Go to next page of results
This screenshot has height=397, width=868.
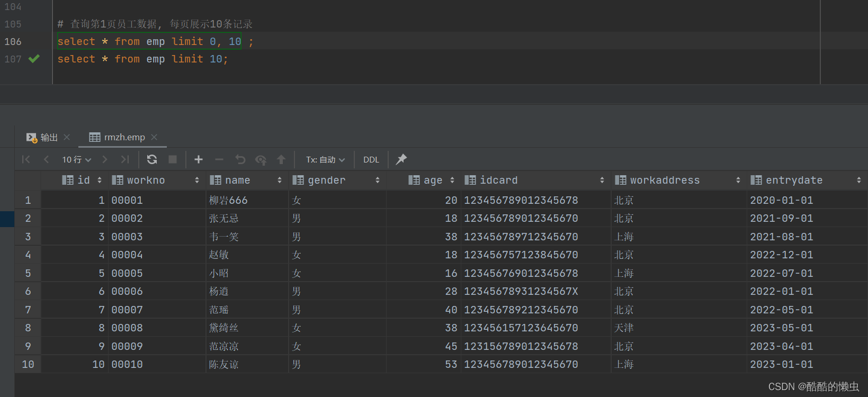(104, 159)
